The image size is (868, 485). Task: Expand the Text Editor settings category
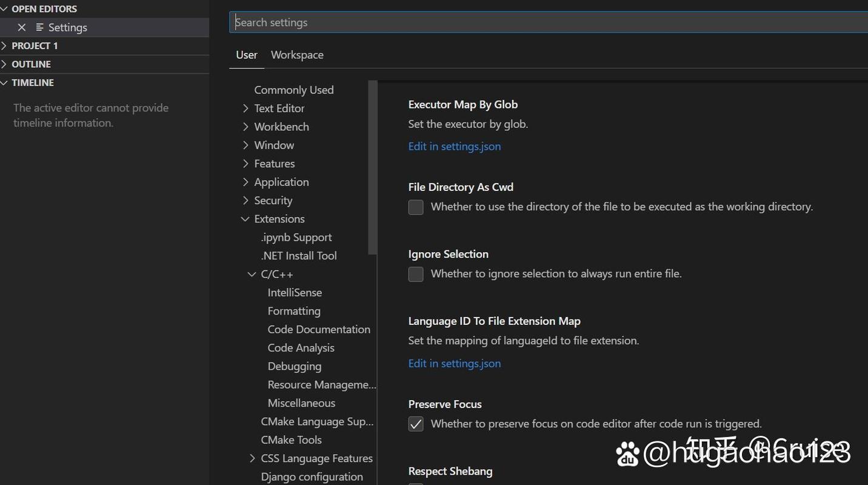(245, 109)
